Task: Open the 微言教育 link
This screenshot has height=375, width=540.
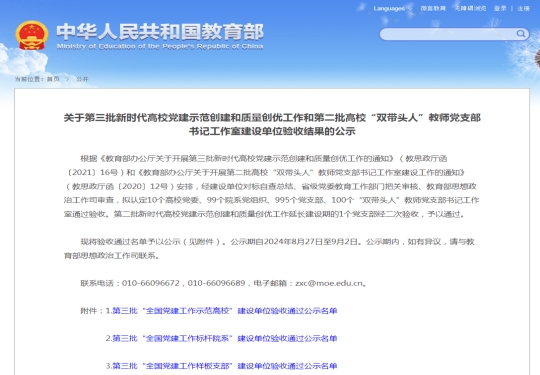Action: click(433, 8)
